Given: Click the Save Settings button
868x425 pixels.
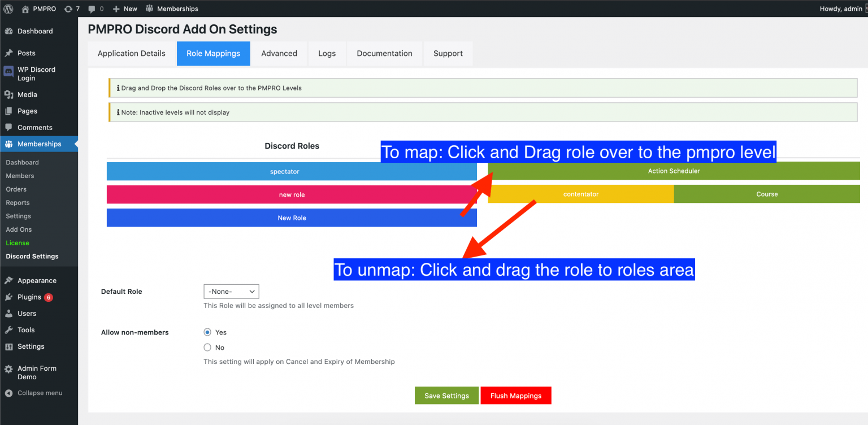Looking at the screenshot, I should [x=446, y=395].
